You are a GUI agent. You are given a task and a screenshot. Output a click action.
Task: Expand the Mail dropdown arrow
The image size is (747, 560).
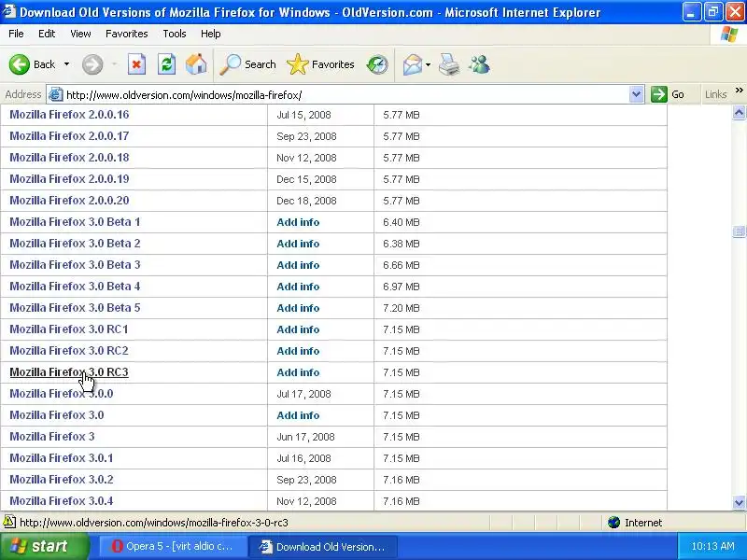point(428,64)
